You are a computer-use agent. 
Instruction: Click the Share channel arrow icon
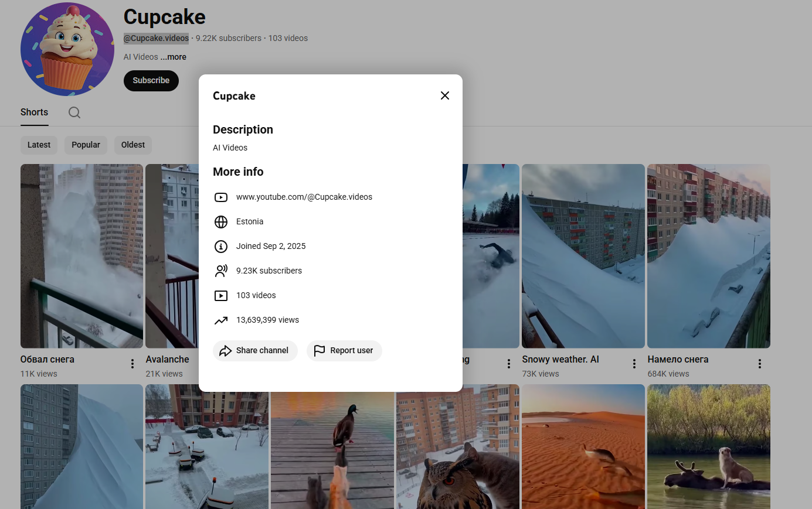(225, 351)
